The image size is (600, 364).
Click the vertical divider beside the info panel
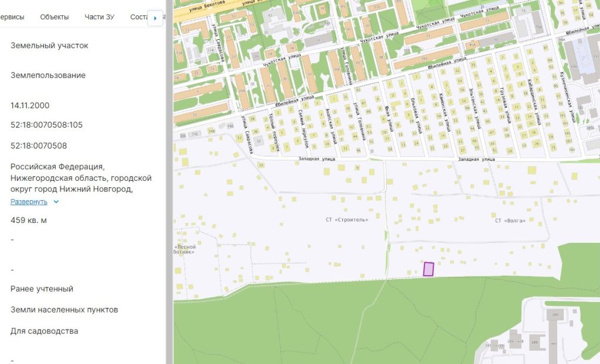[169, 182]
